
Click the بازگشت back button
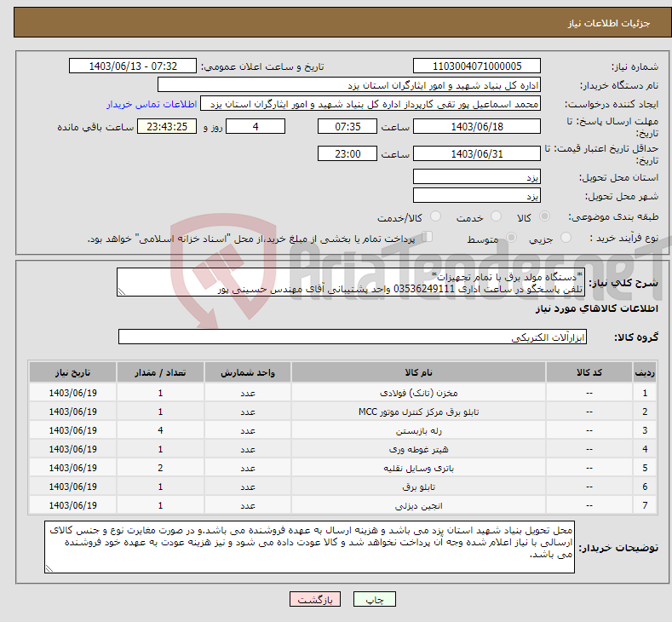[x=315, y=599]
